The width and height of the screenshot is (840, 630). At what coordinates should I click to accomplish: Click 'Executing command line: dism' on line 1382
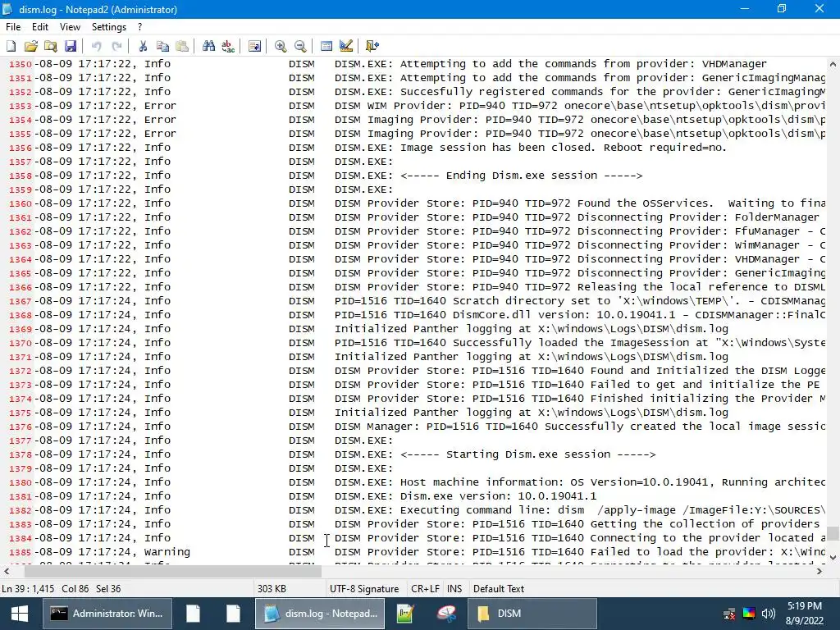pyautogui.click(x=492, y=510)
